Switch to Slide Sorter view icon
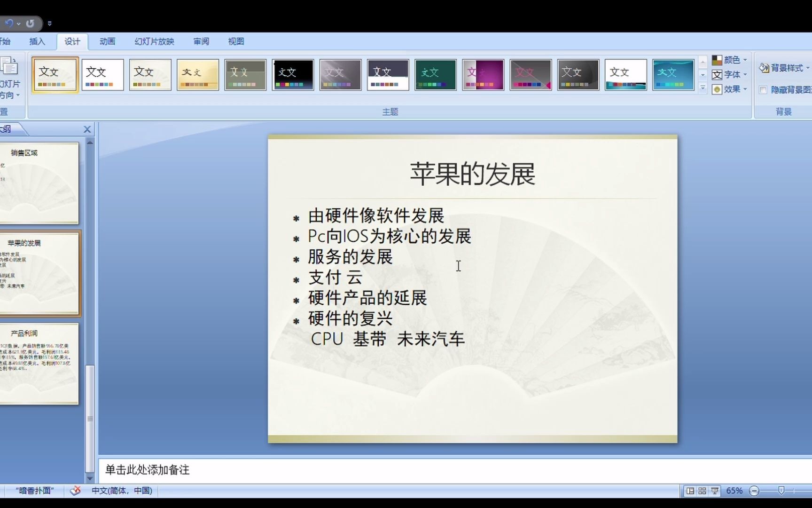 [x=702, y=491]
